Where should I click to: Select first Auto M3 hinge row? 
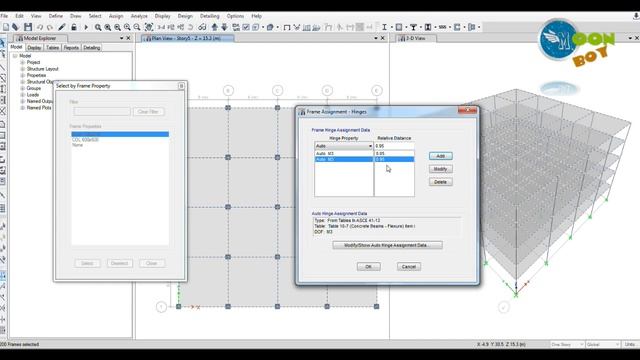pos(364,153)
